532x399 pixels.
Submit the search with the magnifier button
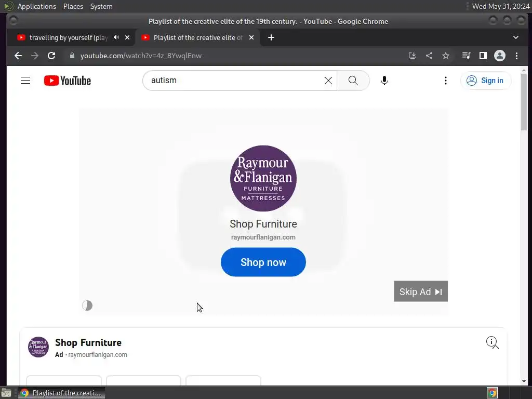(353, 81)
